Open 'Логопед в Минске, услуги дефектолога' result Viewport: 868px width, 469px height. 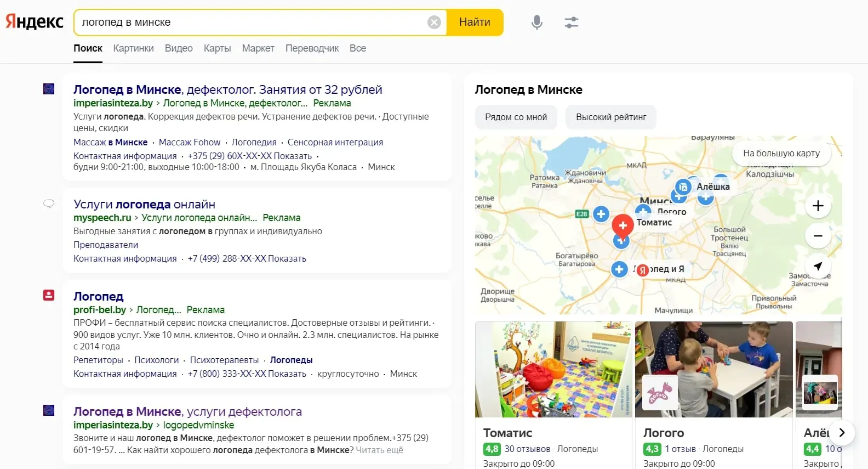pyautogui.click(x=187, y=411)
